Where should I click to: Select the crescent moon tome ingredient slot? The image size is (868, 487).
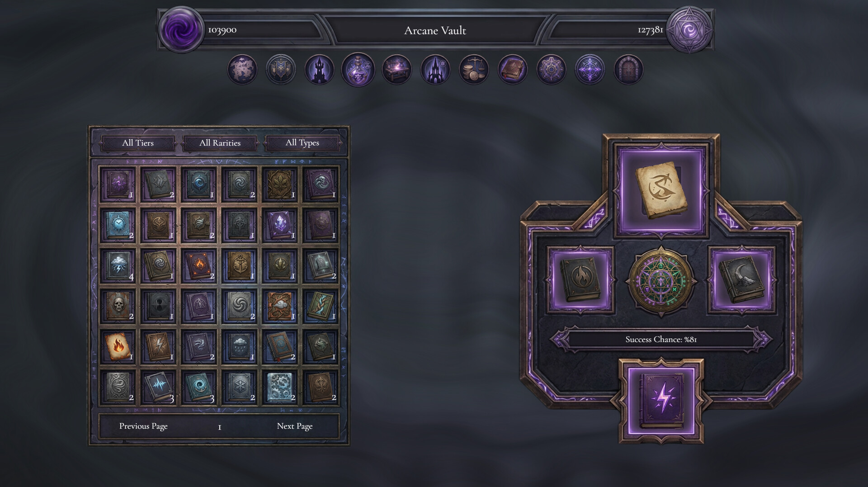point(741,280)
